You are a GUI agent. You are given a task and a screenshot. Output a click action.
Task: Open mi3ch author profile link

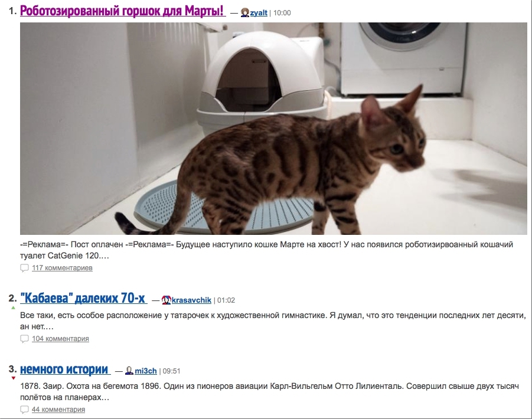pyautogui.click(x=146, y=371)
